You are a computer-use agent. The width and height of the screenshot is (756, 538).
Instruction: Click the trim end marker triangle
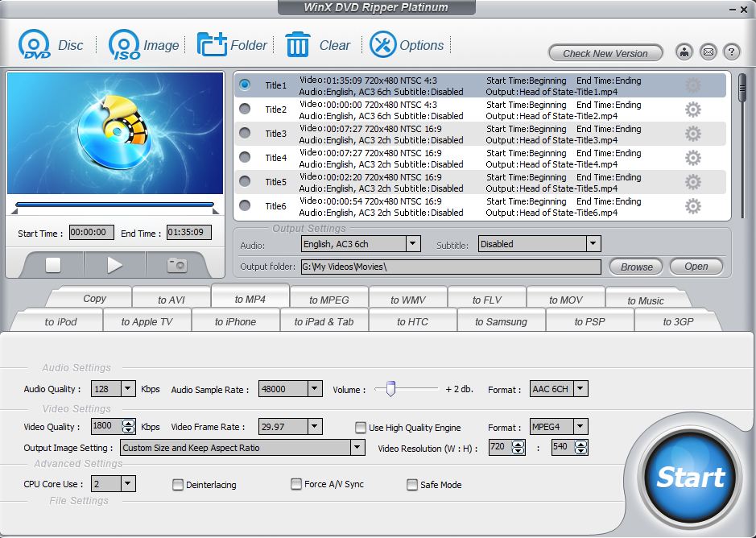point(216,211)
